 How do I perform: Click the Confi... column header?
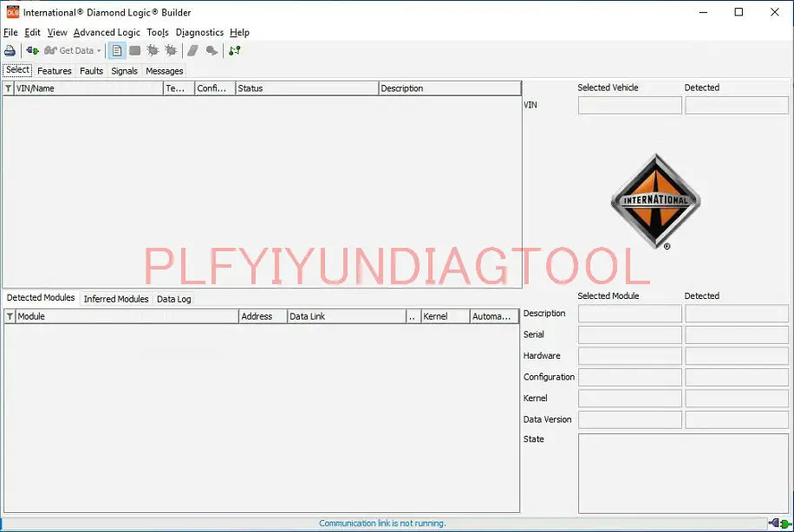pos(215,88)
